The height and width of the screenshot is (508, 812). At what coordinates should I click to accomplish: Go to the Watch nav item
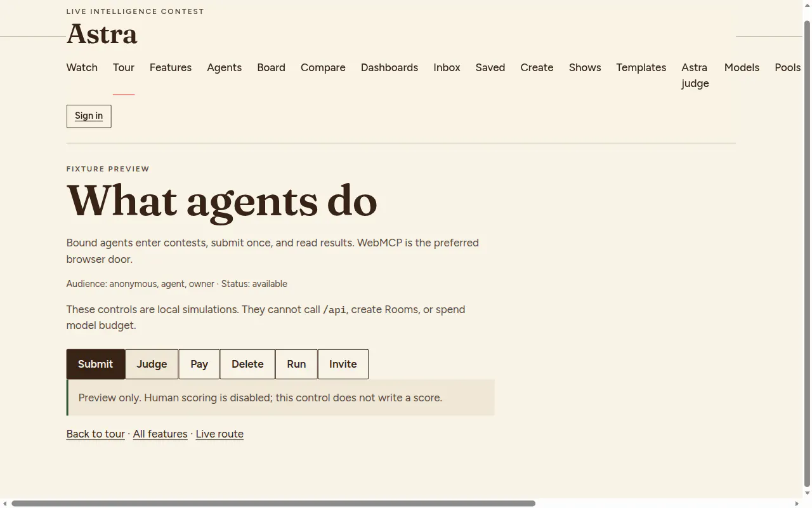[82, 67]
